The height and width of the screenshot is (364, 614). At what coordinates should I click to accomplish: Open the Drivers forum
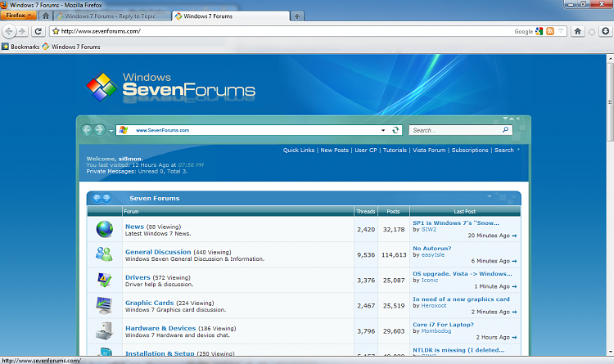(x=138, y=277)
